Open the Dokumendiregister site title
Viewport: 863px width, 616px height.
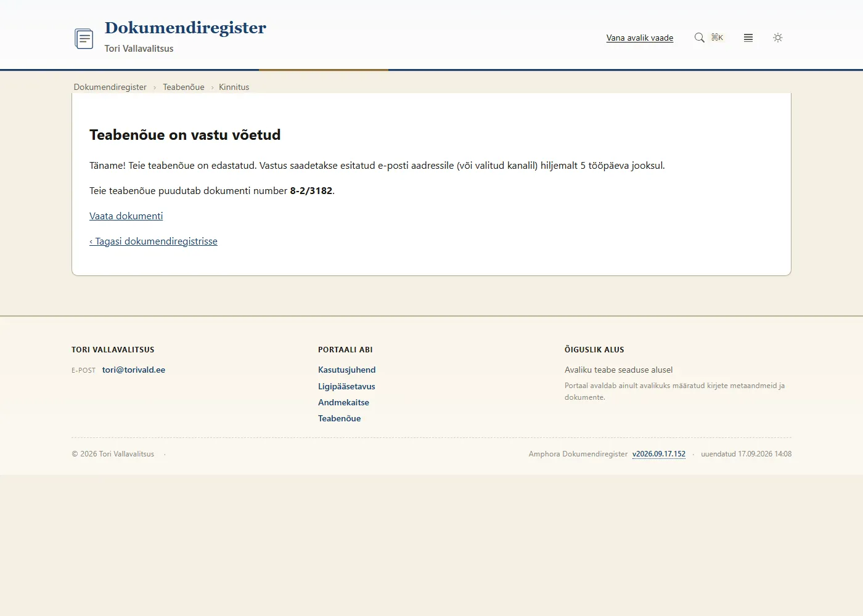coord(186,28)
